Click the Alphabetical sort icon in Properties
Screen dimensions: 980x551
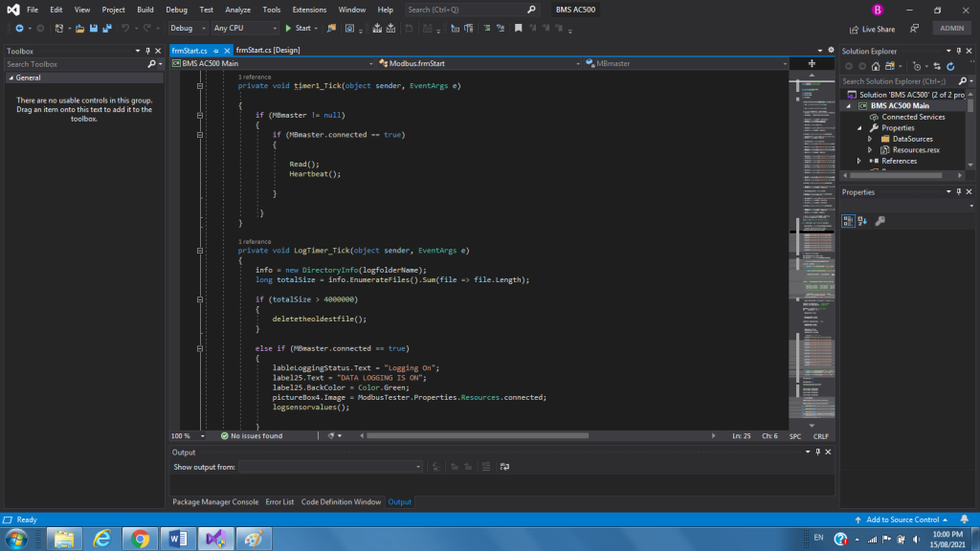tap(863, 221)
